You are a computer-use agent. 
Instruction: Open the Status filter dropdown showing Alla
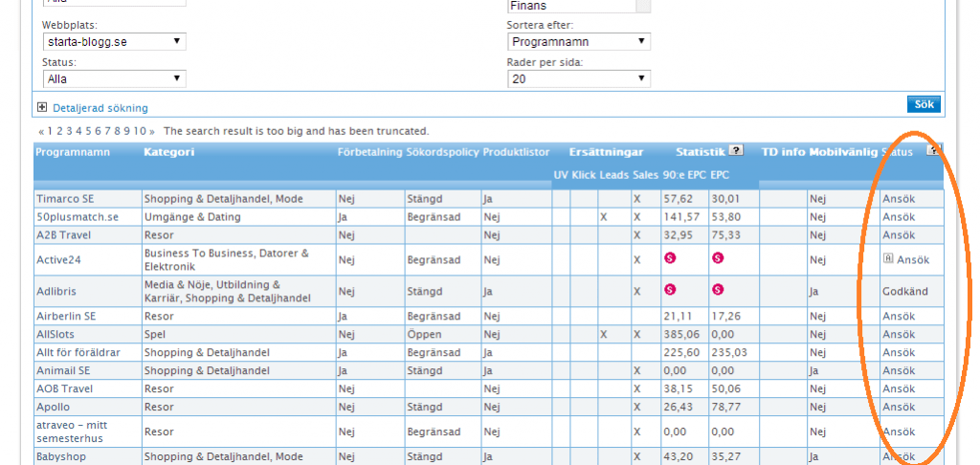click(x=115, y=78)
